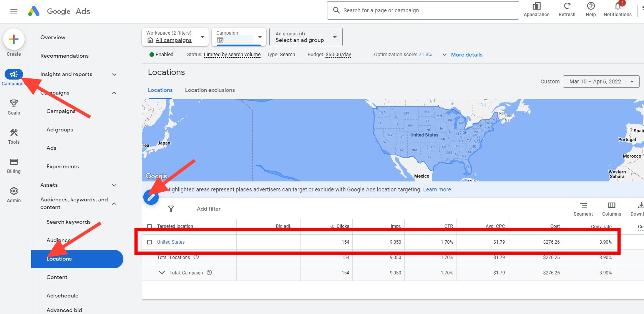This screenshot has height=314, width=644.
Task: Open Ads in the side menu
Action: tap(51, 148)
